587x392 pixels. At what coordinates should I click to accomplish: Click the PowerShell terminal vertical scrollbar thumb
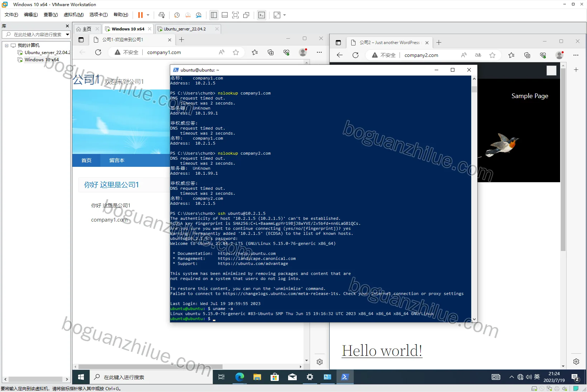[x=474, y=89]
